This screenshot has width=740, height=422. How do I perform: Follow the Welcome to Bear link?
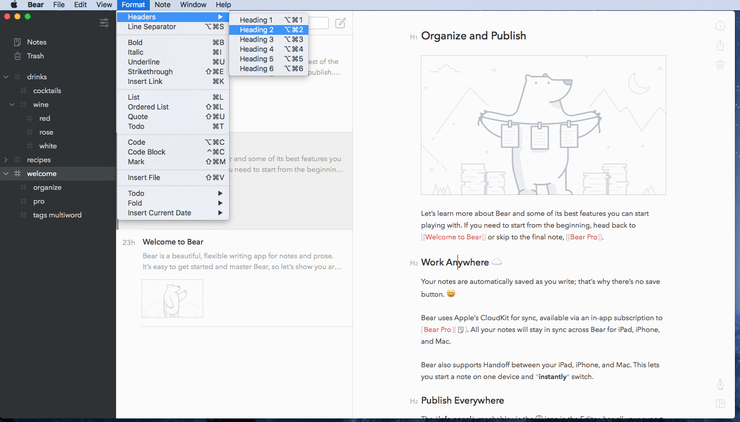point(453,237)
